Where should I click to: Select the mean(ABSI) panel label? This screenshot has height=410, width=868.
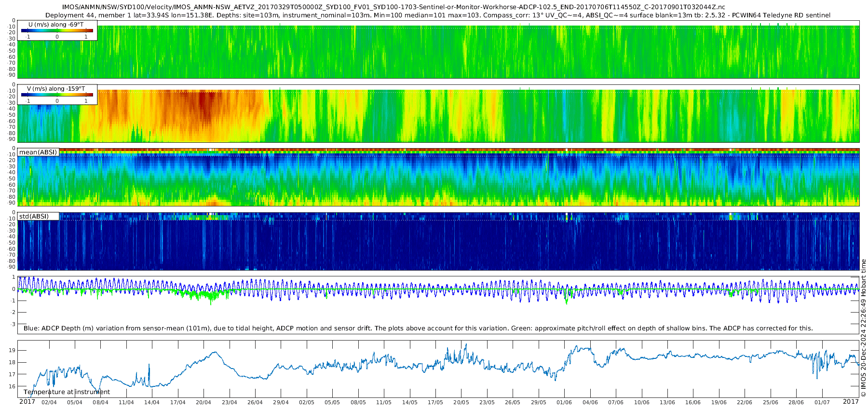[38, 152]
